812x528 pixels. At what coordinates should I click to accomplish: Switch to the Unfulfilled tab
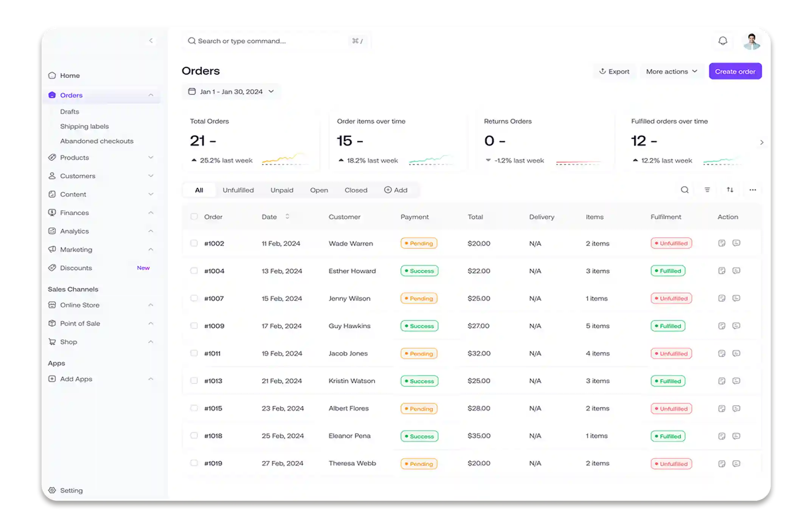(238, 190)
